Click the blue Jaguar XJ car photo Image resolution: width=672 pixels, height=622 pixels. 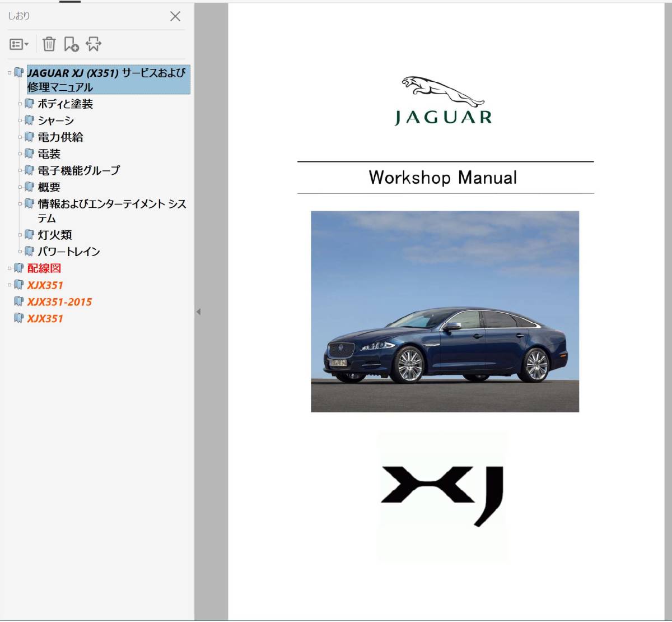(445, 311)
